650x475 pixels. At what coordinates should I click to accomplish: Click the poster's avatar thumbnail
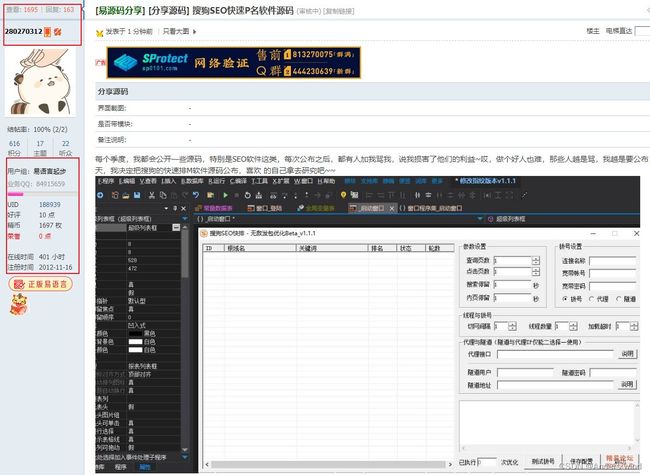(40, 82)
